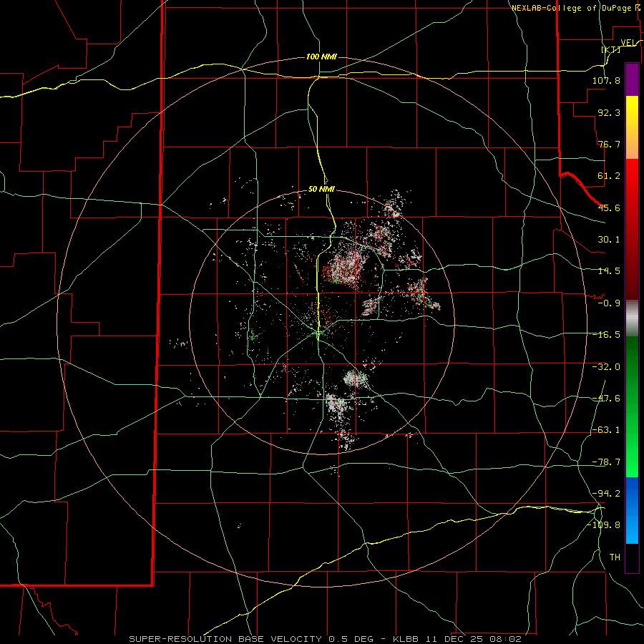This screenshot has height=644, width=644.
Task: Select the -16.5 velocity scale value
Action: [x=606, y=335]
